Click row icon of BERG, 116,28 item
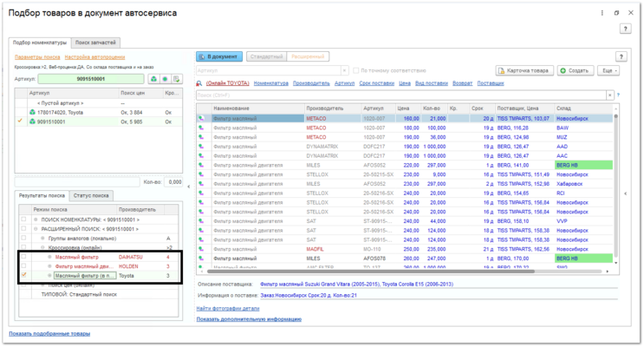644x347 pixels. 201,128
